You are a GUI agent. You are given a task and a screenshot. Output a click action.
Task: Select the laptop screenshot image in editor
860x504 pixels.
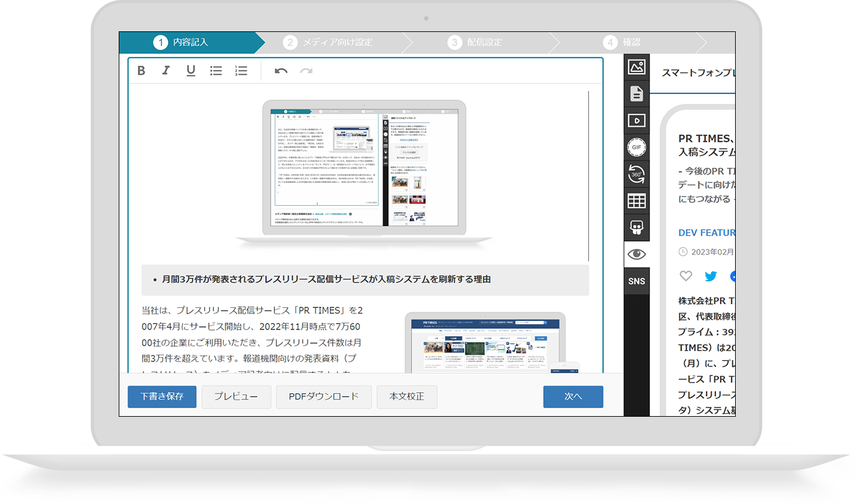364,175
